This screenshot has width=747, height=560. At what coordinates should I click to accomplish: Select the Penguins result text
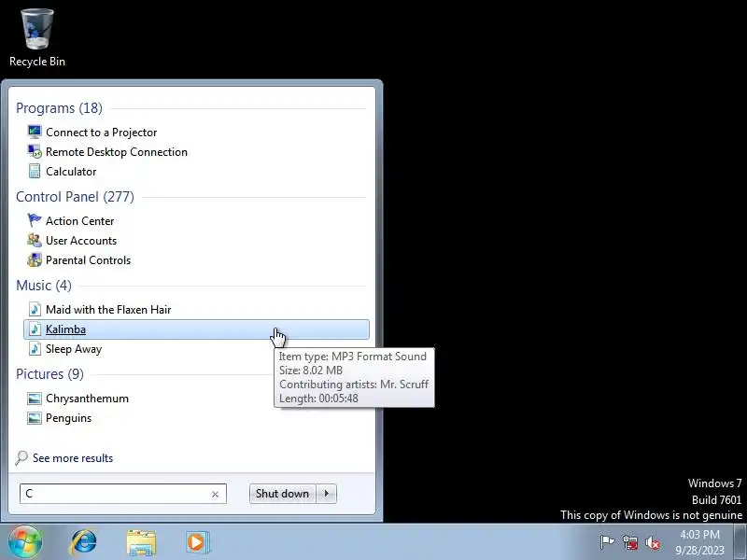(x=68, y=417)
